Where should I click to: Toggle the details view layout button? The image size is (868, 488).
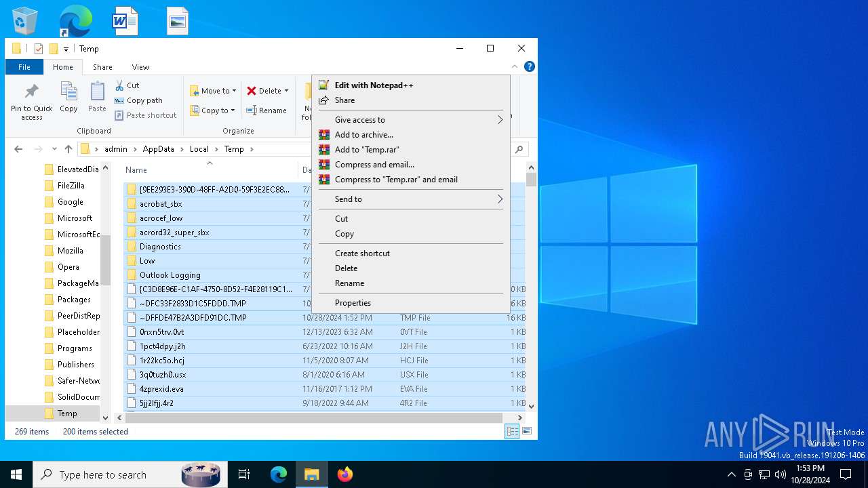click(x=512, y=431)
